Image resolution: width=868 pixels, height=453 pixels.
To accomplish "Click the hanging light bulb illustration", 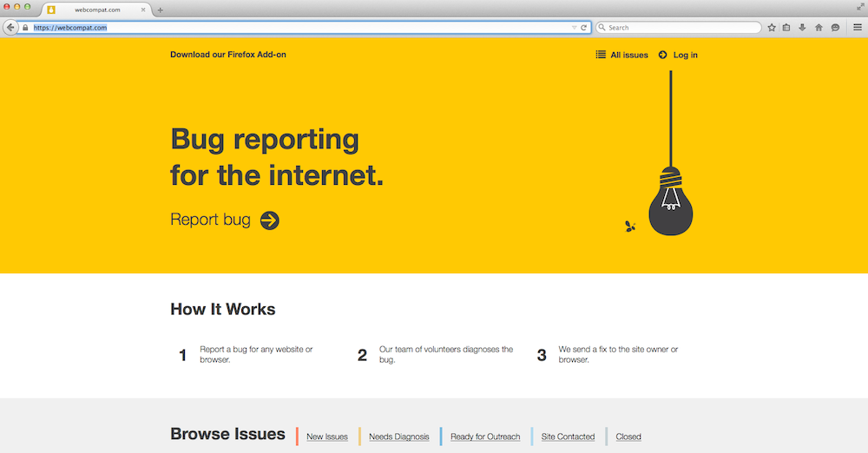I will click(671, 153).
